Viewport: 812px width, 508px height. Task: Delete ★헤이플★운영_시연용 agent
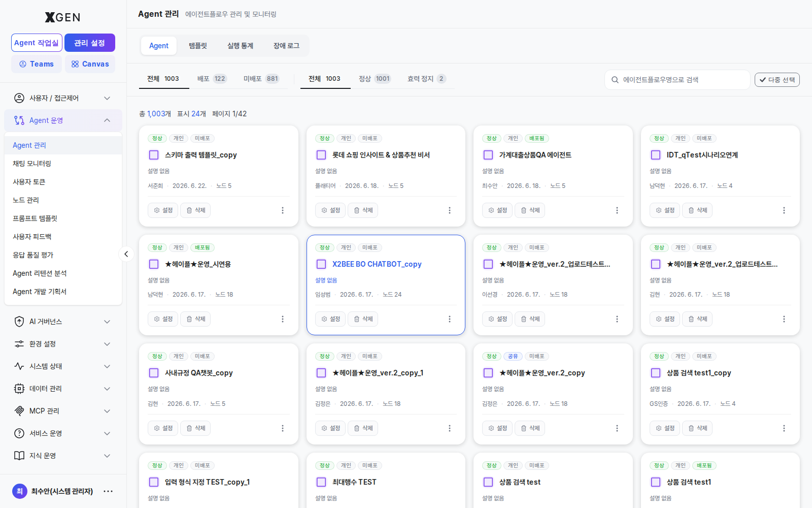point(195,319)
